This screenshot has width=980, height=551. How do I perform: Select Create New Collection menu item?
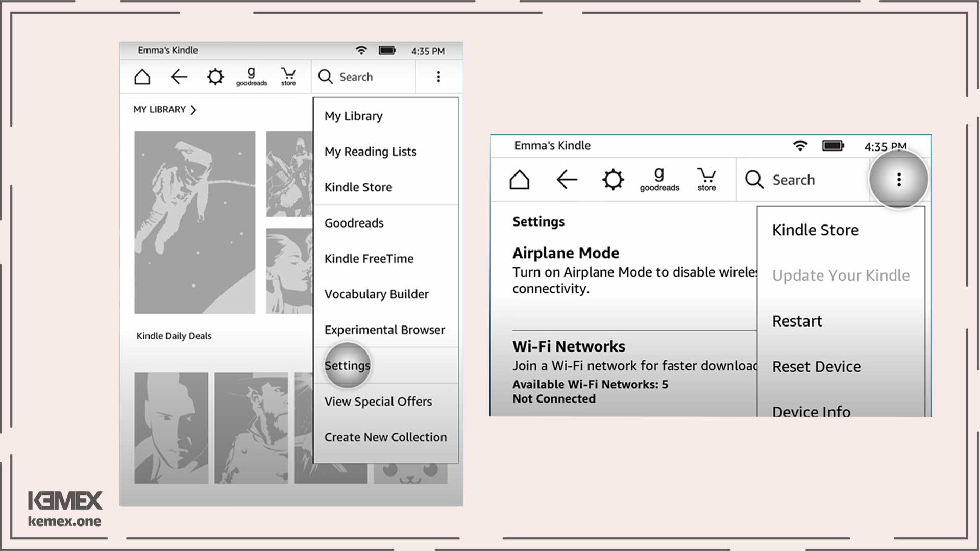click(x=386, y=437)
